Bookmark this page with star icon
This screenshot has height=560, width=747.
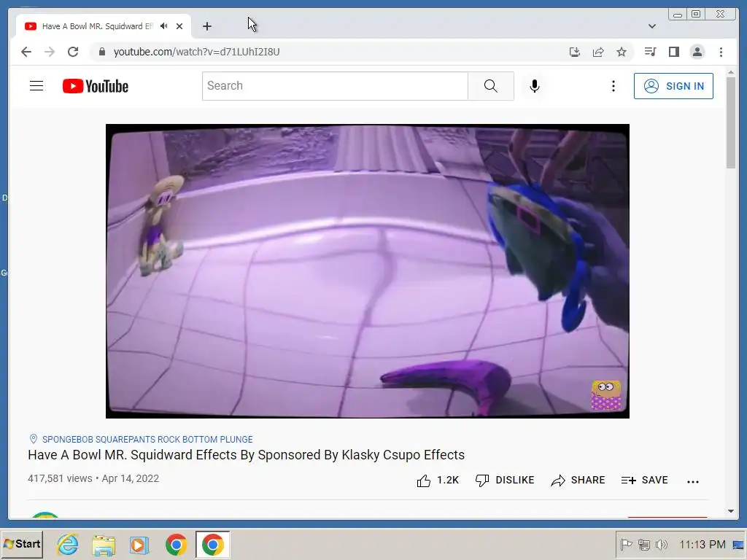point(622,52)
